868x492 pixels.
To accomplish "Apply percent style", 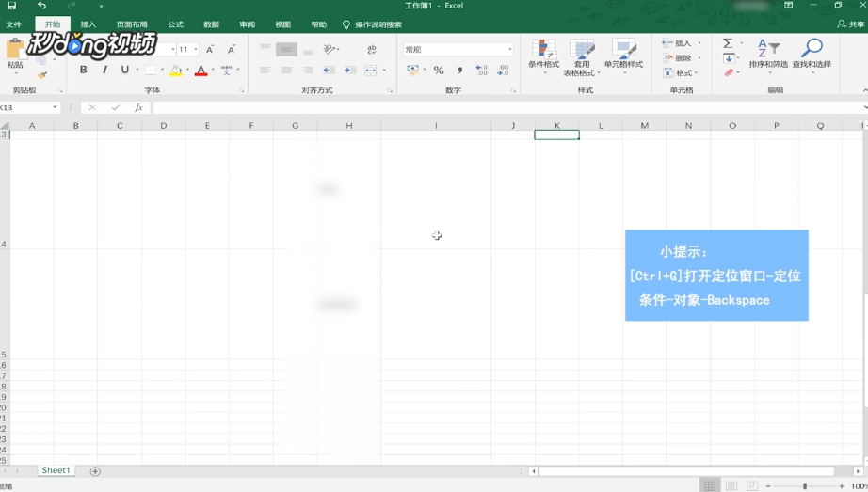I will 439,71.
